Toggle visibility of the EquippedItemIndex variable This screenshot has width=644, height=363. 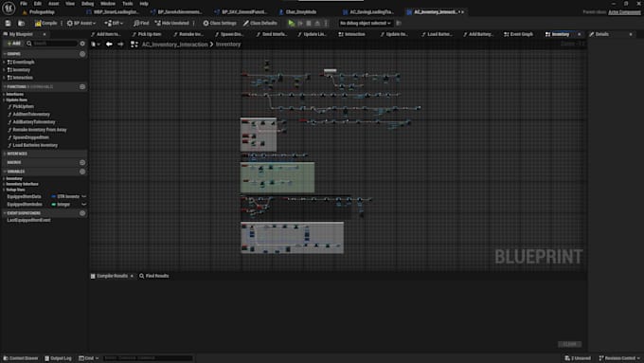click(x=83, y=205)
